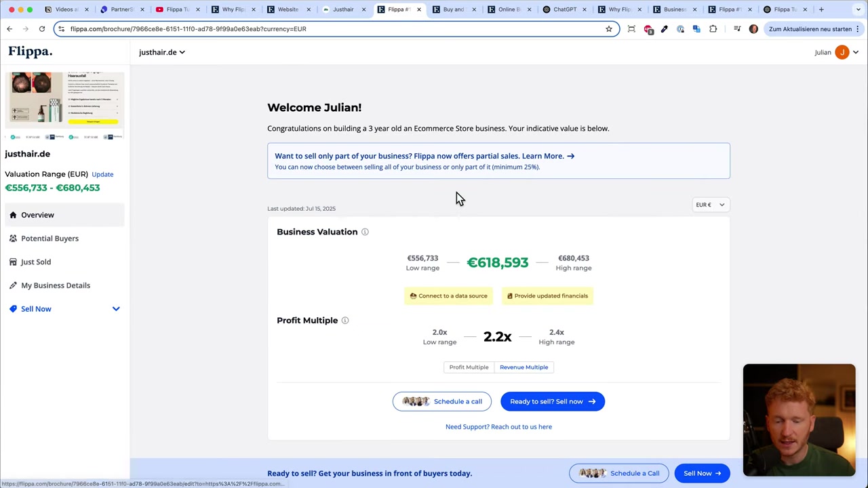Open the EUR € currency dropdown

[710, 205]
